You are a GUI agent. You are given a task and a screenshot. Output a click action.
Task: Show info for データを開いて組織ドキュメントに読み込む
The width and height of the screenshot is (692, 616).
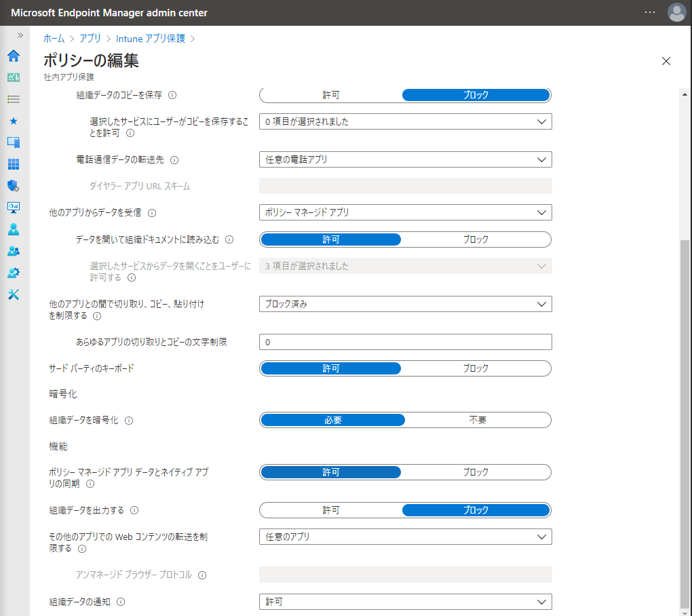[229, 239]
